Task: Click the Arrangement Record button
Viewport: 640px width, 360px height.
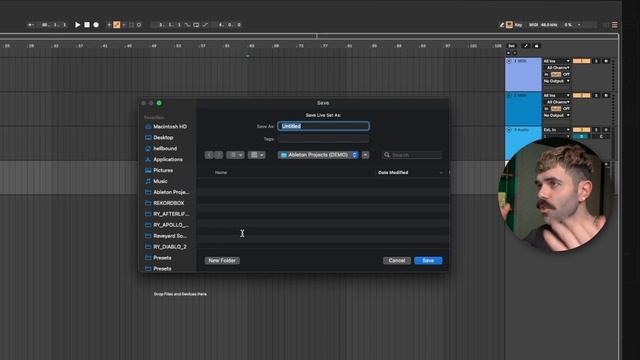Action: click(x=96, y=25)
